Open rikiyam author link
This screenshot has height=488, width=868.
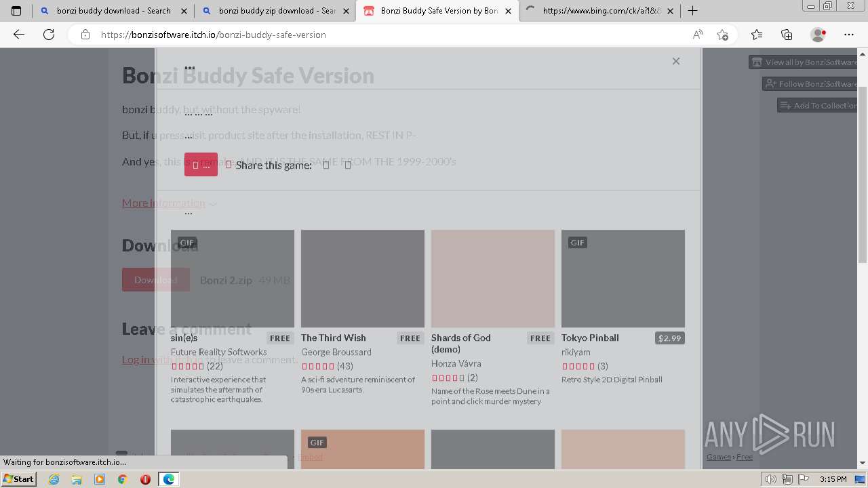coord(576,352)
